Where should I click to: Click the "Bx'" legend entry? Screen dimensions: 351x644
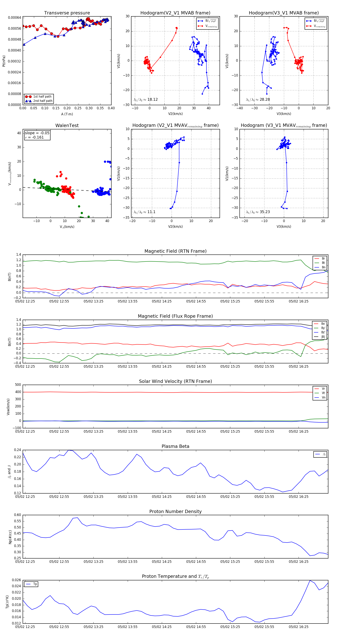320,324
